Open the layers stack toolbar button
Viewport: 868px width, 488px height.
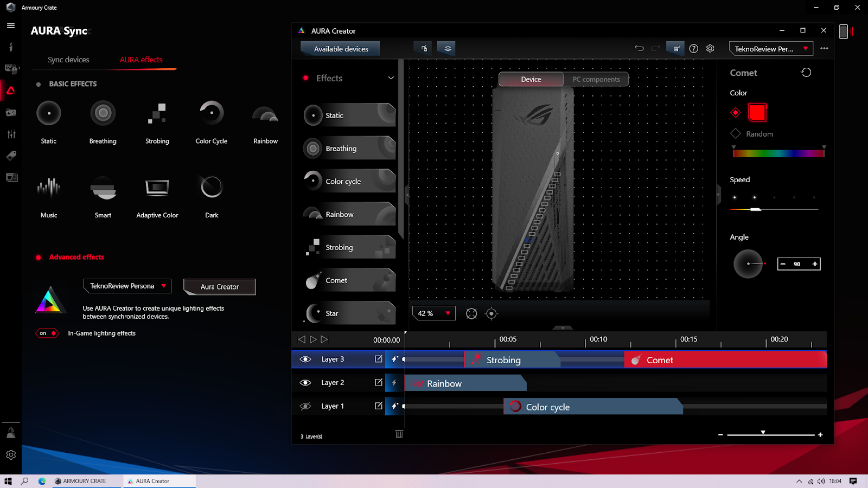(448, 49)
